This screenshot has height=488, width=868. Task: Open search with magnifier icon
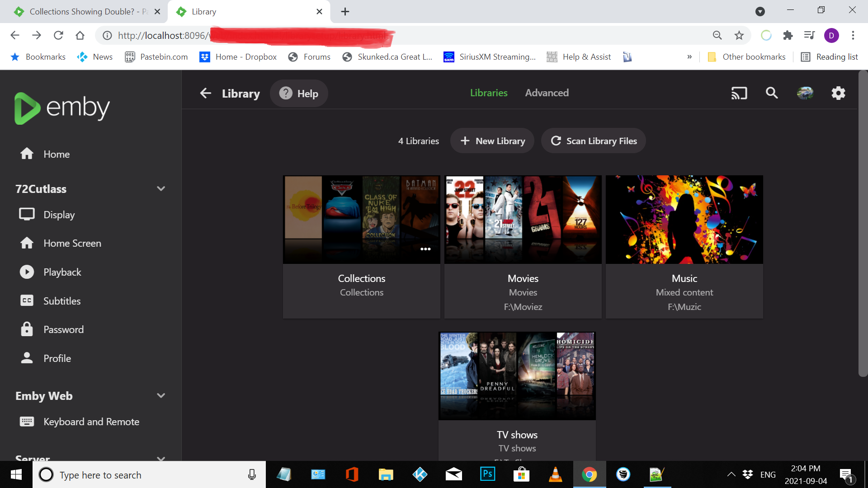(x=772, y=93)
